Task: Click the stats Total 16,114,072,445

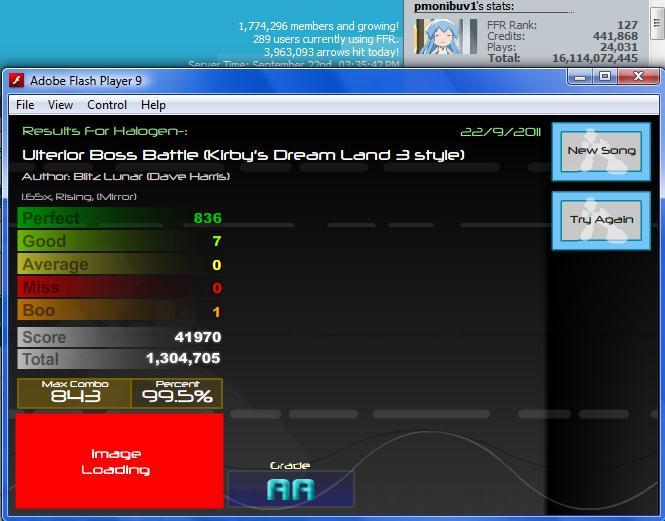Action: pos(595,58)
